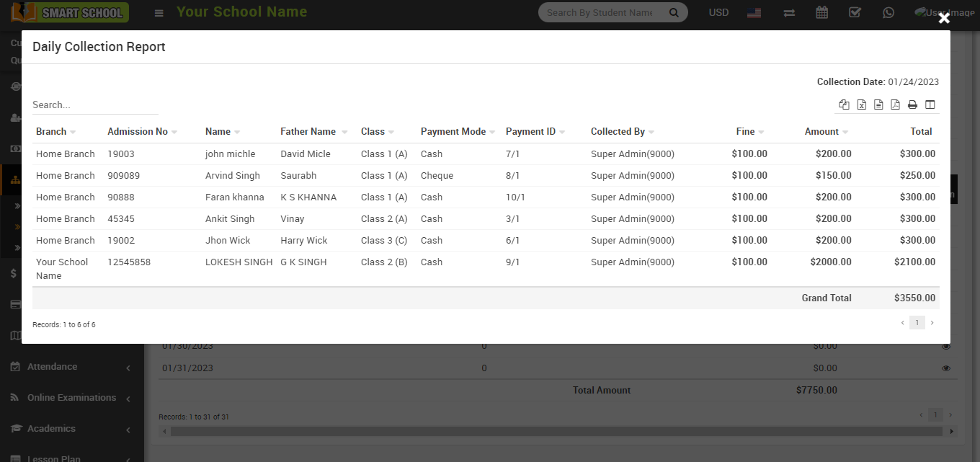
Task: Open WhatsApp icon in the header
Action: pos(888,12)
